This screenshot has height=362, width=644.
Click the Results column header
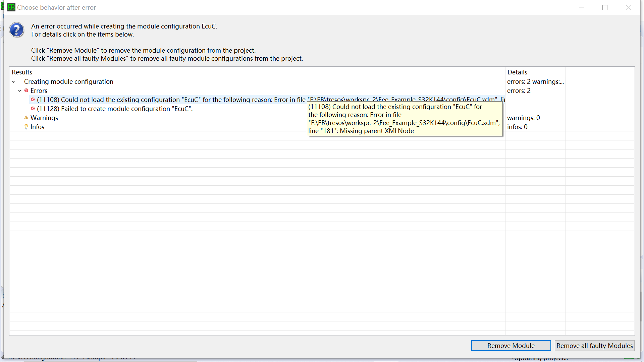22,72
